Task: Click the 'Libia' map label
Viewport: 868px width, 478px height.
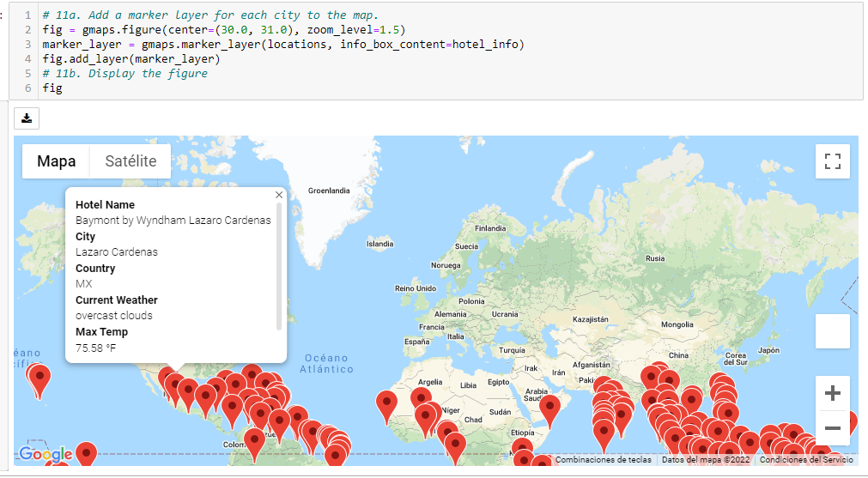Action: point(468,385)
